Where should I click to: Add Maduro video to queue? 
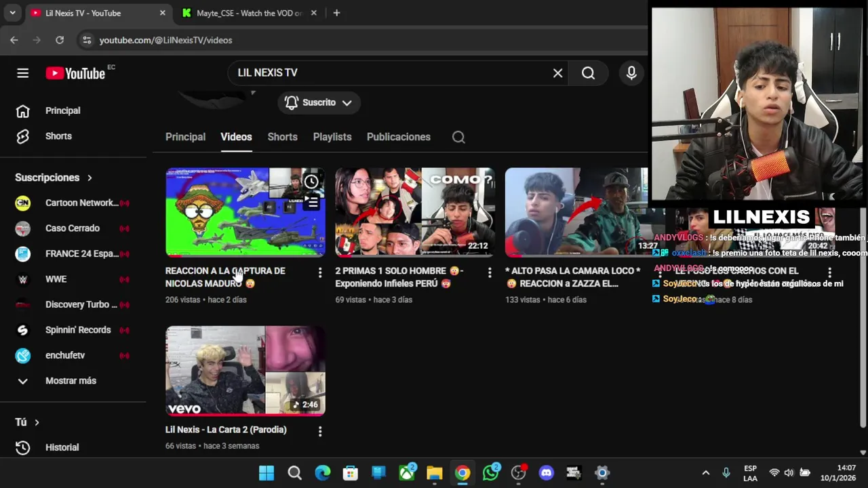(311, 202)
